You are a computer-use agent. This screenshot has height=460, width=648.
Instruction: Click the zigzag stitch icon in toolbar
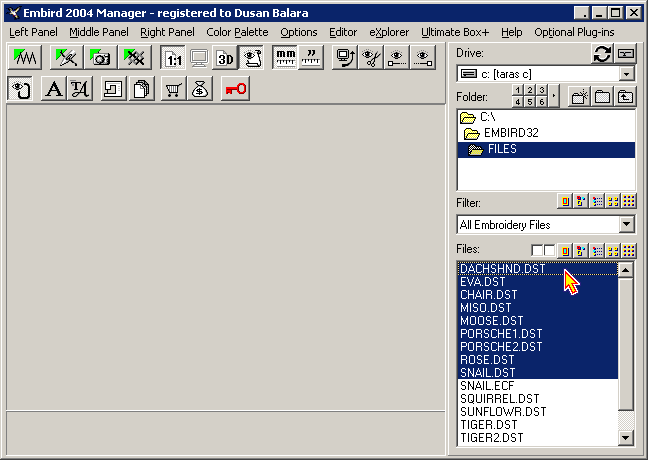pos(23,57)
